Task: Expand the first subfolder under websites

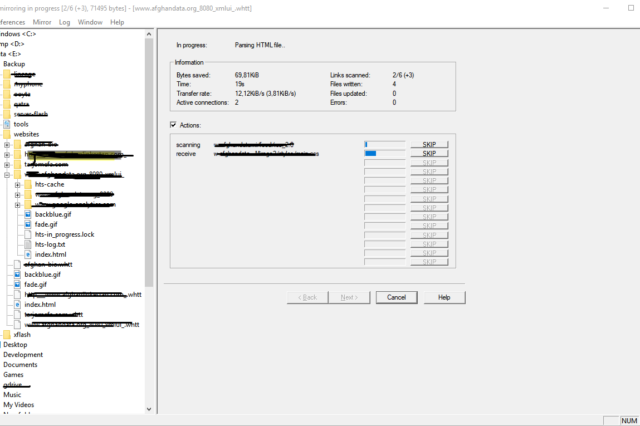Action: click(x=7, y=144)
